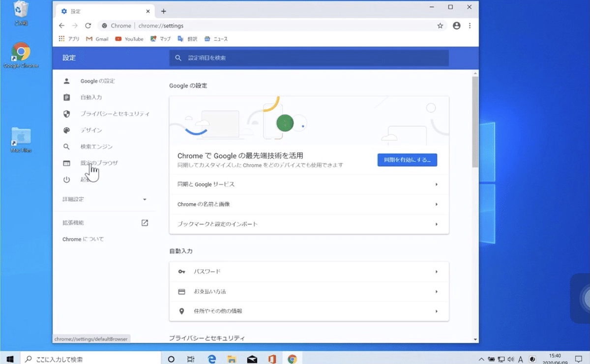Show hidden system tray icons
This screenshot has height=364, width=590.
coord(482,359)
